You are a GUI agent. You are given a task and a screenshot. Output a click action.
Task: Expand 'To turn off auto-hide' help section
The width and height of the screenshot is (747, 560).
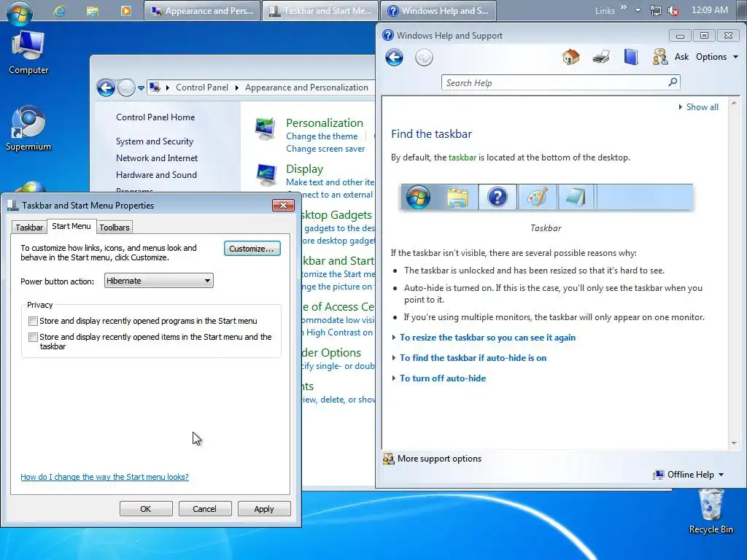[443, 378]
